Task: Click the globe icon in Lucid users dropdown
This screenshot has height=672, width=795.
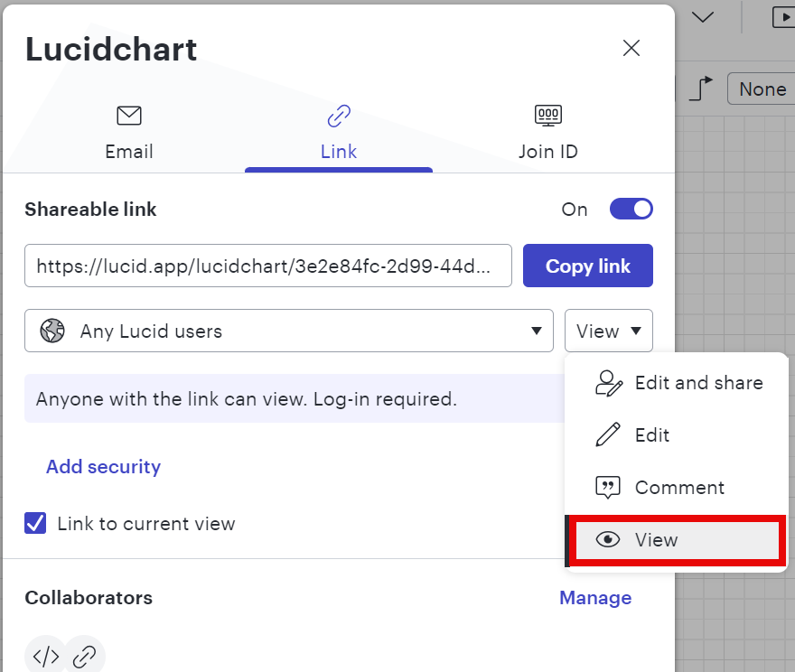Action: (52, 331)
